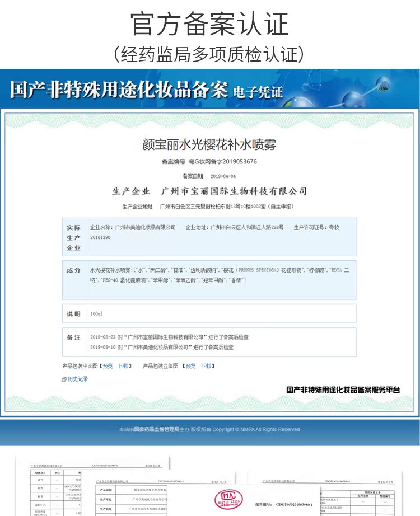The height and width of the screenshot is (516, 420).
Task: Open the 历史记录 link
Action: [x=78, y=379]
